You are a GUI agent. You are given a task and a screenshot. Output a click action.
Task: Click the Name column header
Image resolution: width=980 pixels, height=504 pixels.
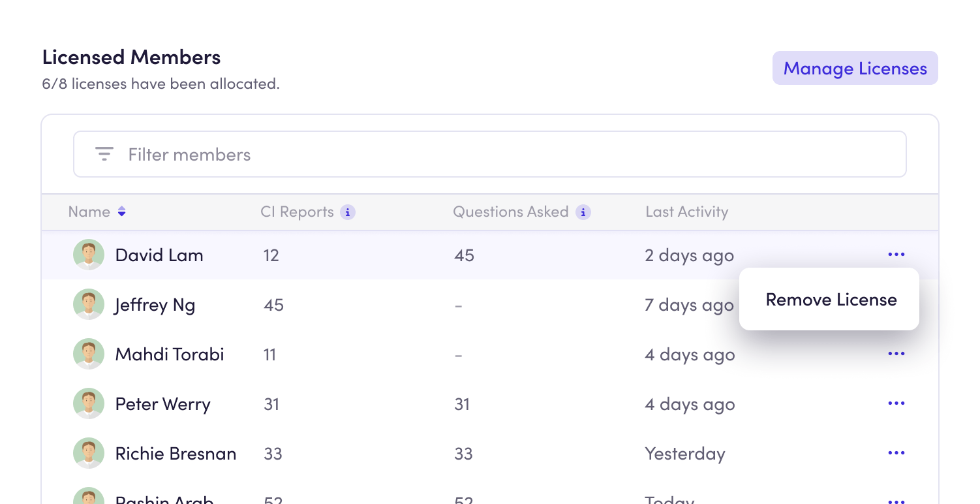(x=89, y=212)
